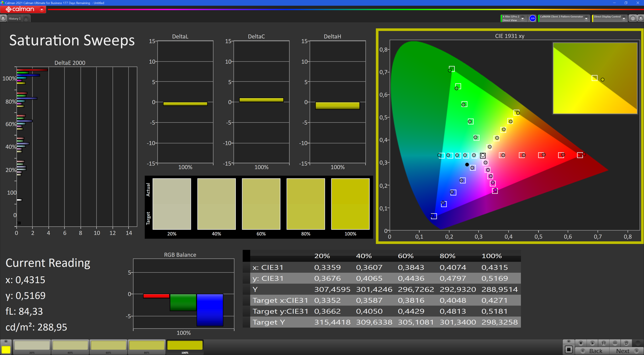
Task: Click the read series bracket icon
Action: (603, 343)
